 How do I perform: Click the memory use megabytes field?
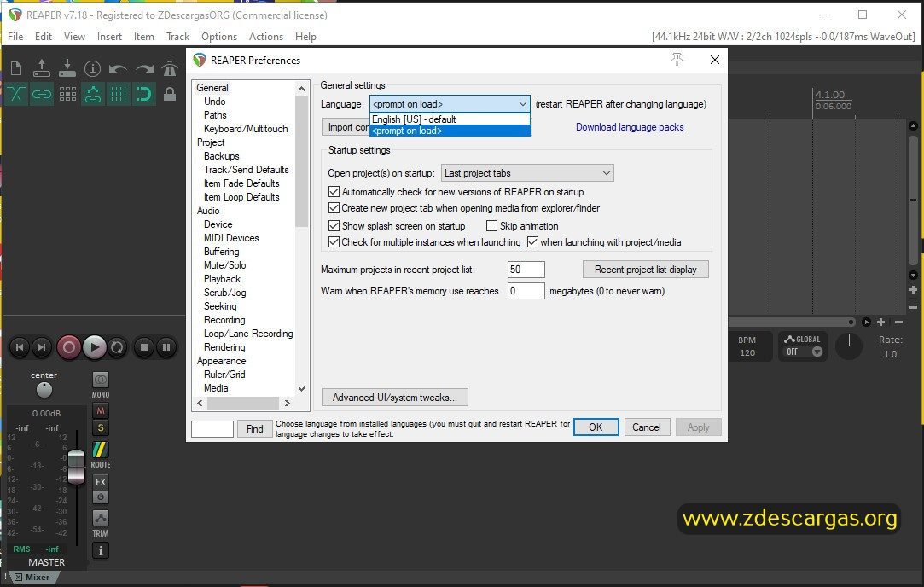pyautogui.click(x=526, y=291)
